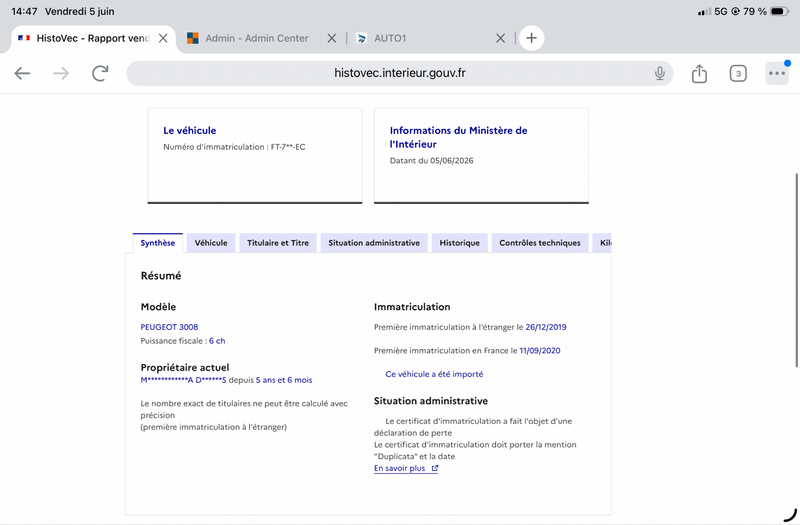Open a new tab with plus button

tap(531, 38)
